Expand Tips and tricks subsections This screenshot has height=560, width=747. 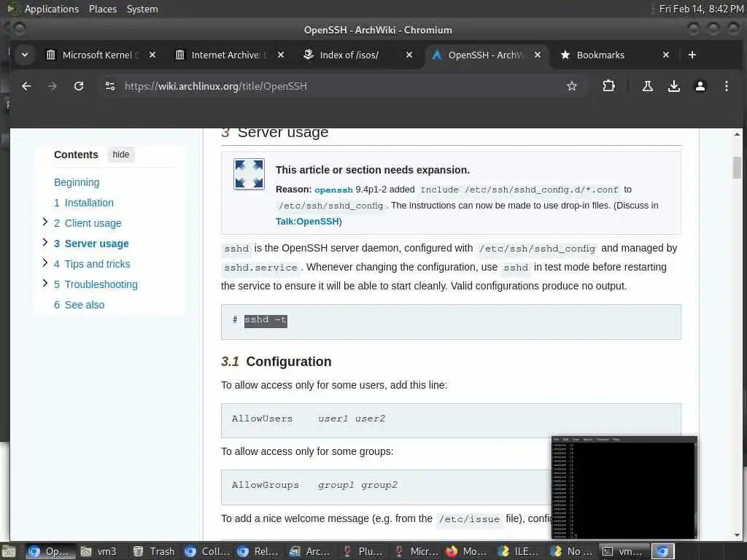(44, 262)
